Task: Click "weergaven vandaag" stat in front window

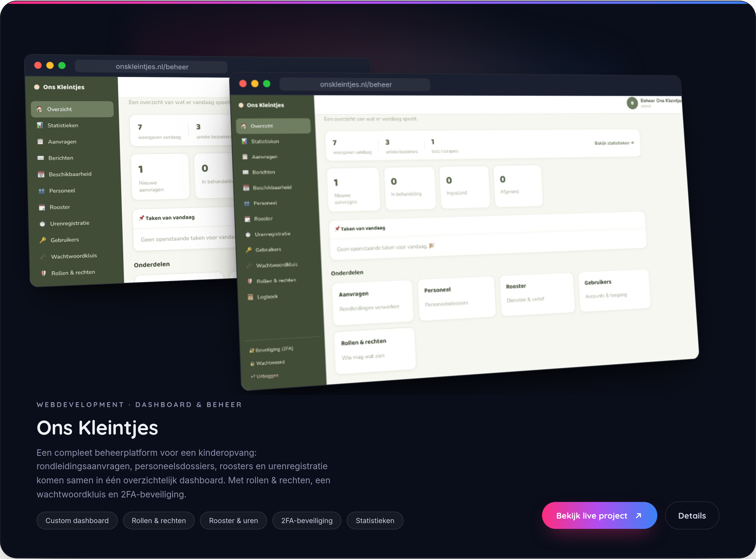Action: pos(352,147)
